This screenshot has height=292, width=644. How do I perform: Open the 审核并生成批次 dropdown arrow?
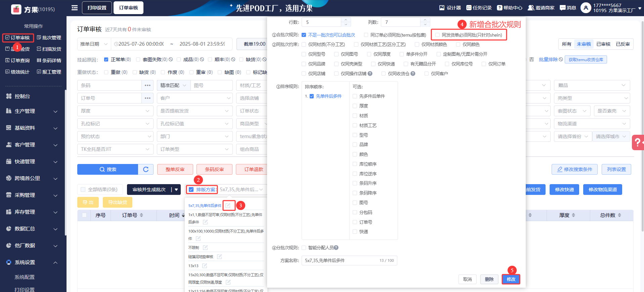pyautogui.click(x=176, y=190)
